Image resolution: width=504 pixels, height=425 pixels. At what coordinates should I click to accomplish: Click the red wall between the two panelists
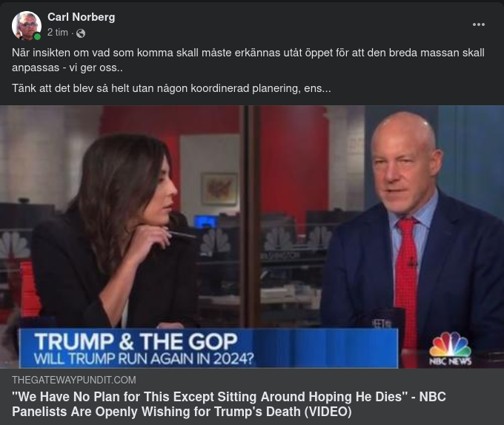294,161
